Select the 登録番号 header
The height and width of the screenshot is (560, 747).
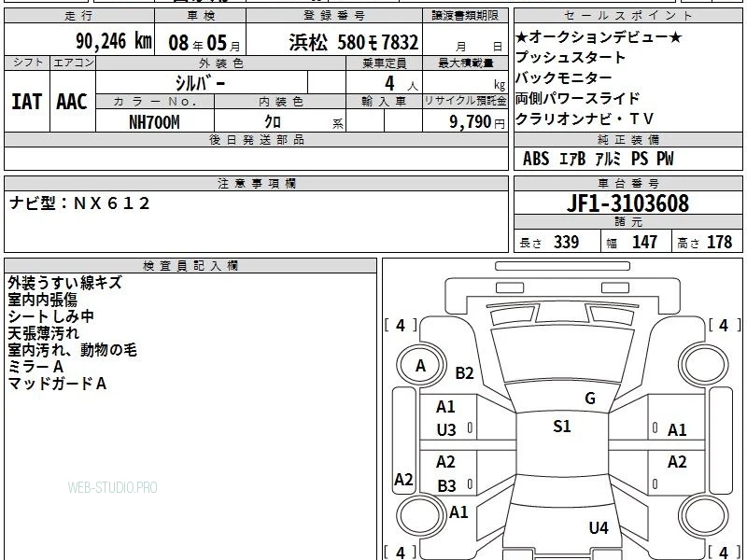pos(334,16)
